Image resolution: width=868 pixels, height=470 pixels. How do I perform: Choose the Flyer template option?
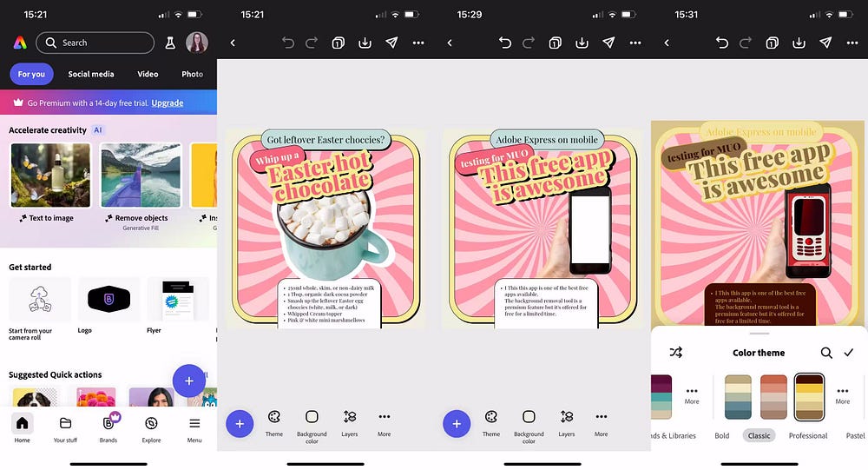178,306
